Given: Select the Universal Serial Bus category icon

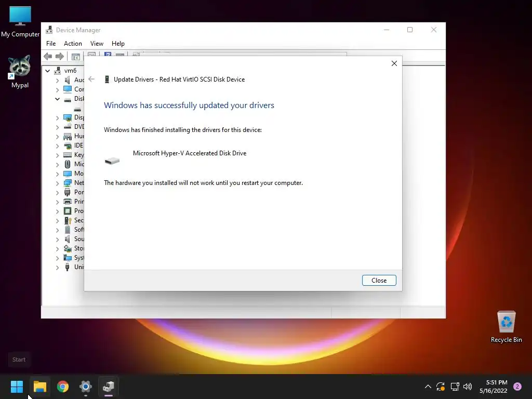Looking at the screenshot, I should [x=68, y=267].
